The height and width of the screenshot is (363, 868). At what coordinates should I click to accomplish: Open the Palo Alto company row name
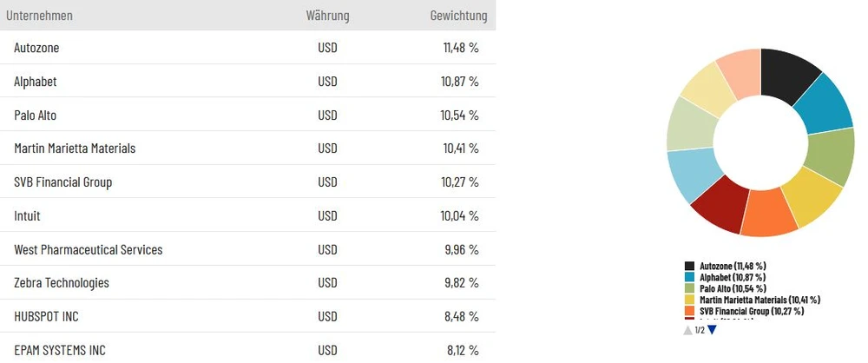(36, 115)
